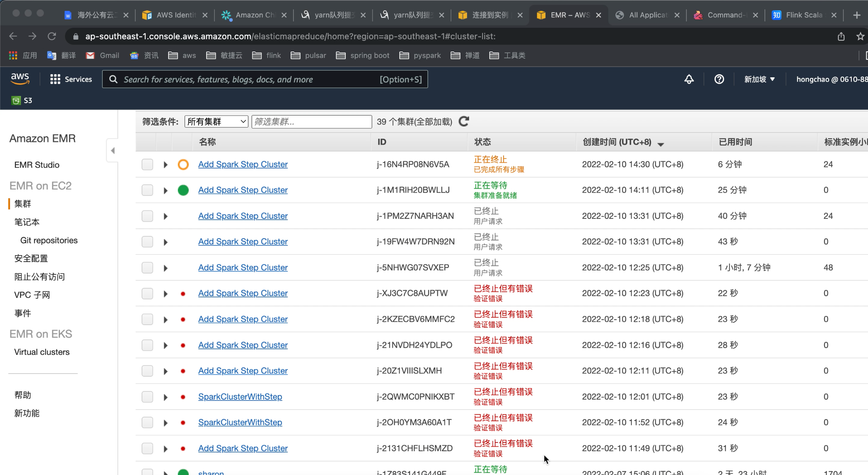Open the flink bookmark folder

pos(266,56)
